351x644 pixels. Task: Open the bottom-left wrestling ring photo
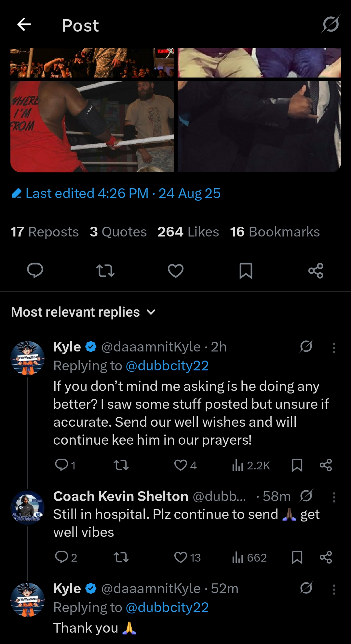(92, 126)
